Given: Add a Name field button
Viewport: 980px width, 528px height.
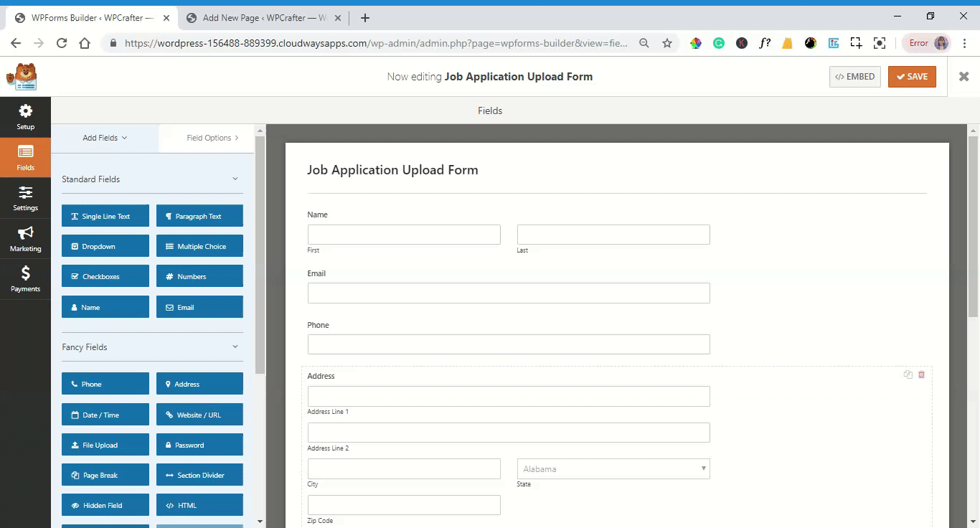Looking at the screenshot, I should [x=105, y=307].
